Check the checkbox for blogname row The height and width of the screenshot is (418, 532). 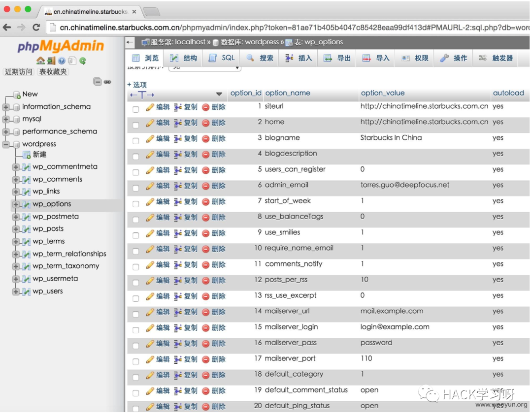[136, 141]
